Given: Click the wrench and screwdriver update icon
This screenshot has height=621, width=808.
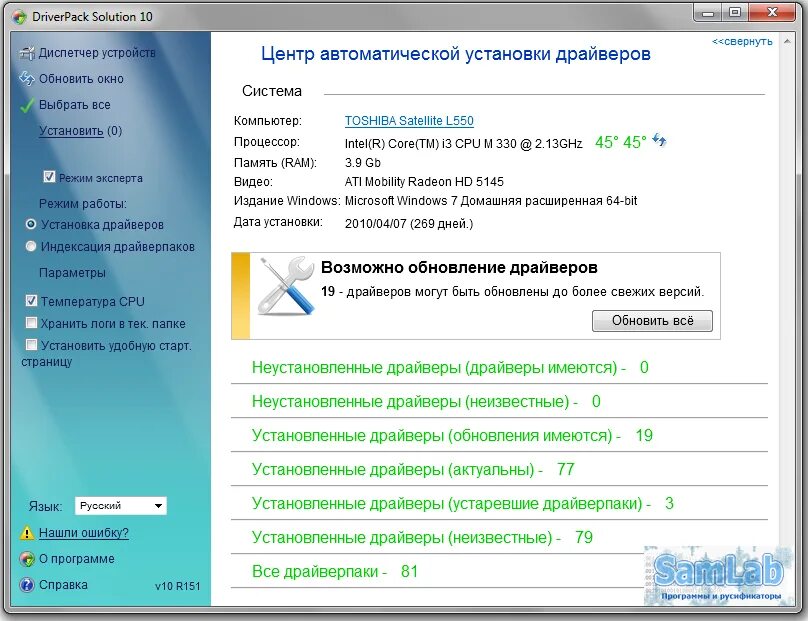Looking at the screenshot, I should (286, 286).
